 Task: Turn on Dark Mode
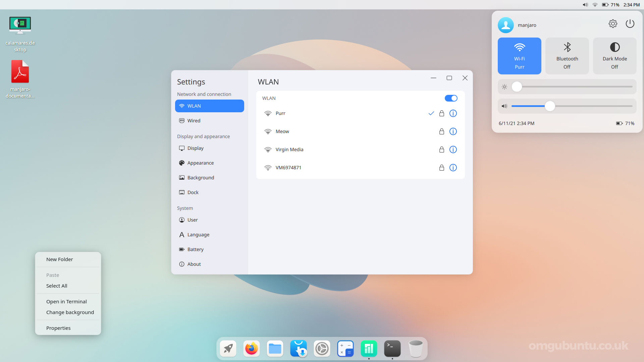tap(614, 56)
